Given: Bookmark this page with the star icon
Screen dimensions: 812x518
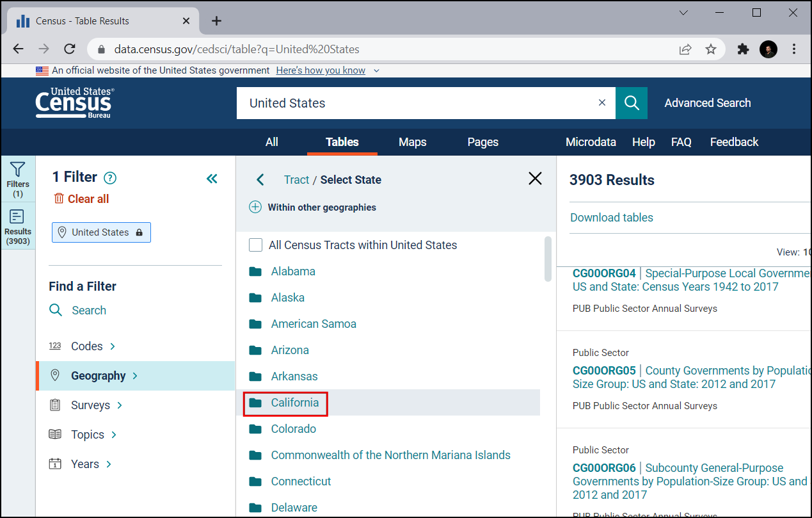Looking at the screenshot, I should [711, 49].
